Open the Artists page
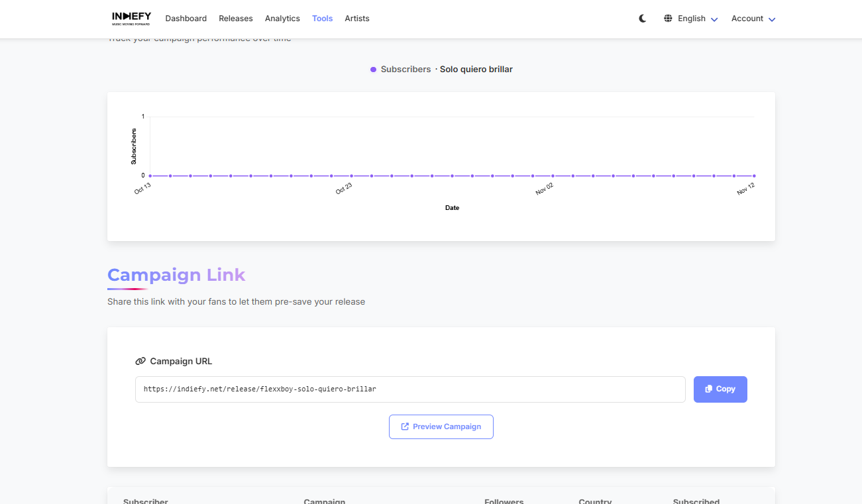Screen dimensions: 862x504 pos(357,19)
